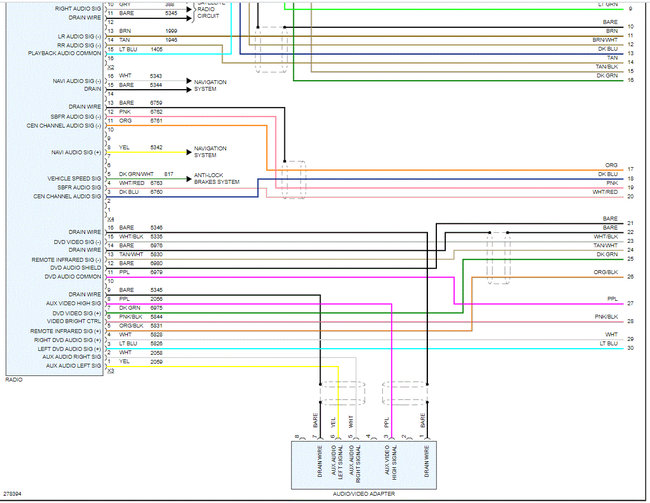Image resolution: width=650 pixels, height=503 pixels.
Task: Click the RIGHT DVD AUDIO SIG (+) label
Action: (67, 340)
